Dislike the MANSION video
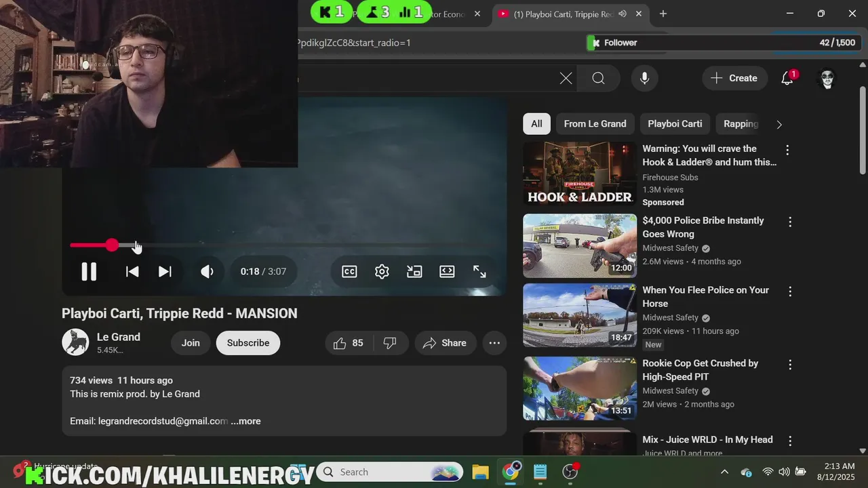The height and width of the screenshot is (488, 868). 390,343
